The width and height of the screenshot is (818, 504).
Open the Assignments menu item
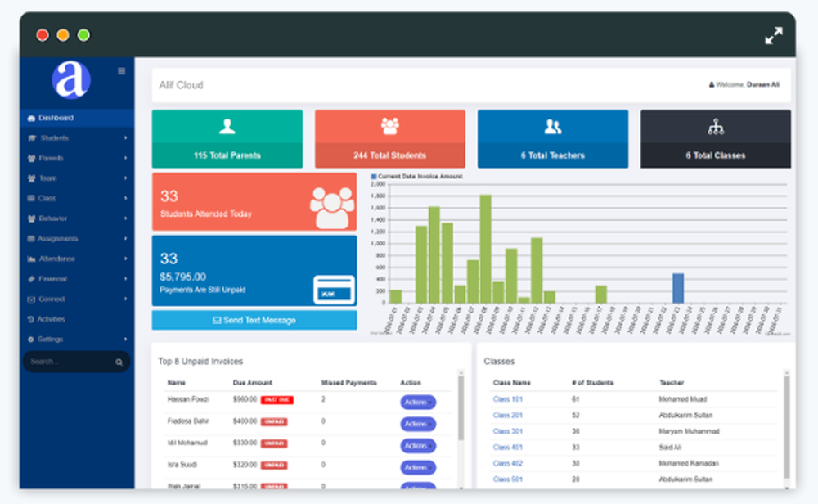point(77,238)
